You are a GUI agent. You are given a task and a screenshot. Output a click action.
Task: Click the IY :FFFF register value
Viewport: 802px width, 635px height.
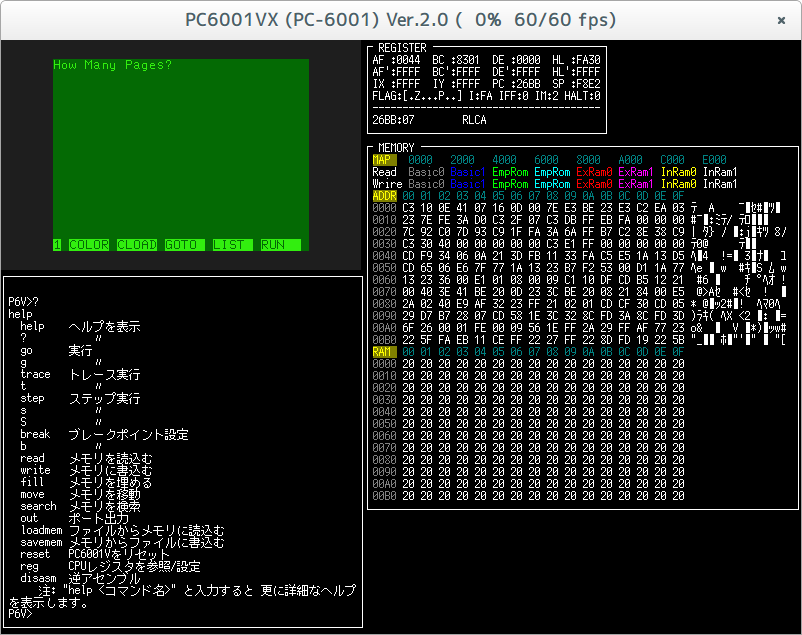pos(456,84)
